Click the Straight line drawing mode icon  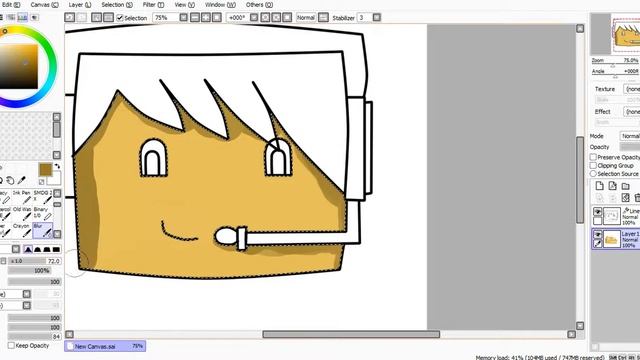click(323, 18)
